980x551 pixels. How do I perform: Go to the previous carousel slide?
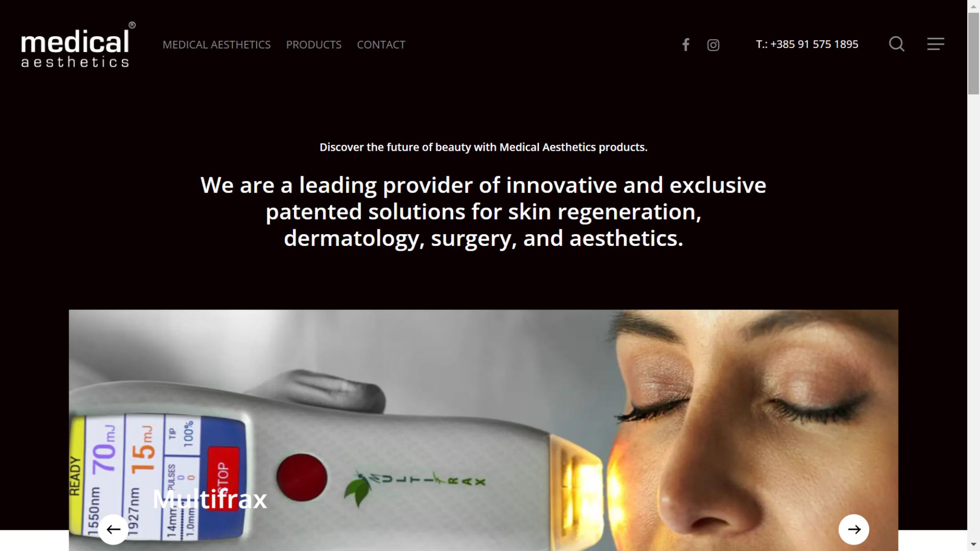pos(113,529)
